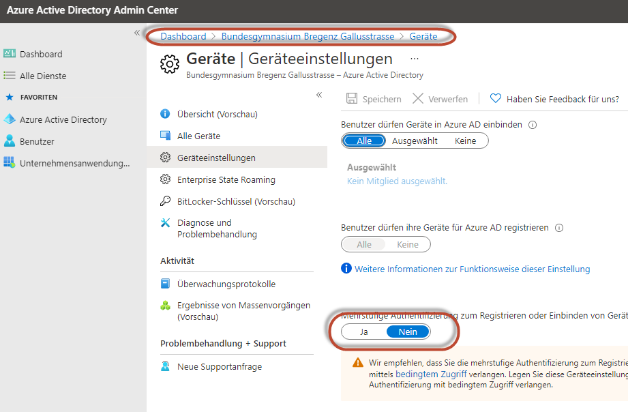Image resolution: width=628 pixels, height=412 pixels.
Task: Click the Enterprise State Roaming gear icon
Action: tap(165, 179)
